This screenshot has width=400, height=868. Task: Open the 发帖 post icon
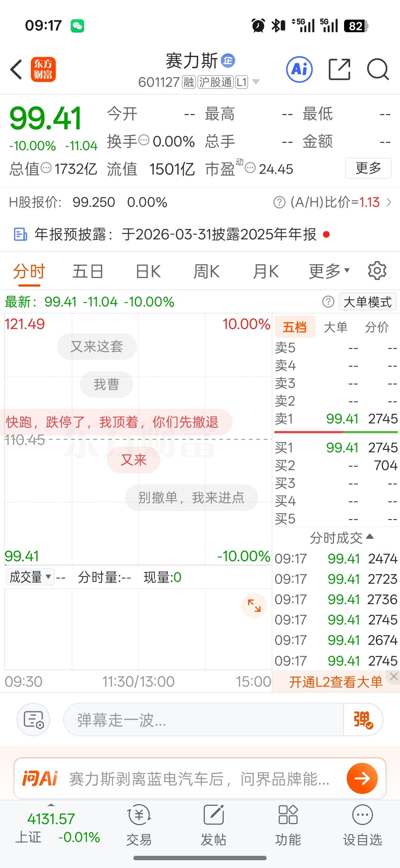click(x=214, y=825)
